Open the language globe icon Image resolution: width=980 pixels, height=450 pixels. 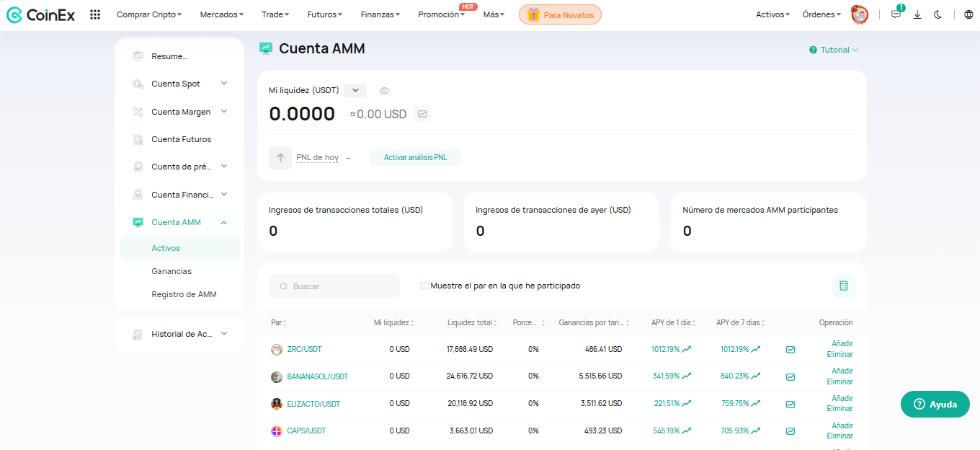pos(968,14)
